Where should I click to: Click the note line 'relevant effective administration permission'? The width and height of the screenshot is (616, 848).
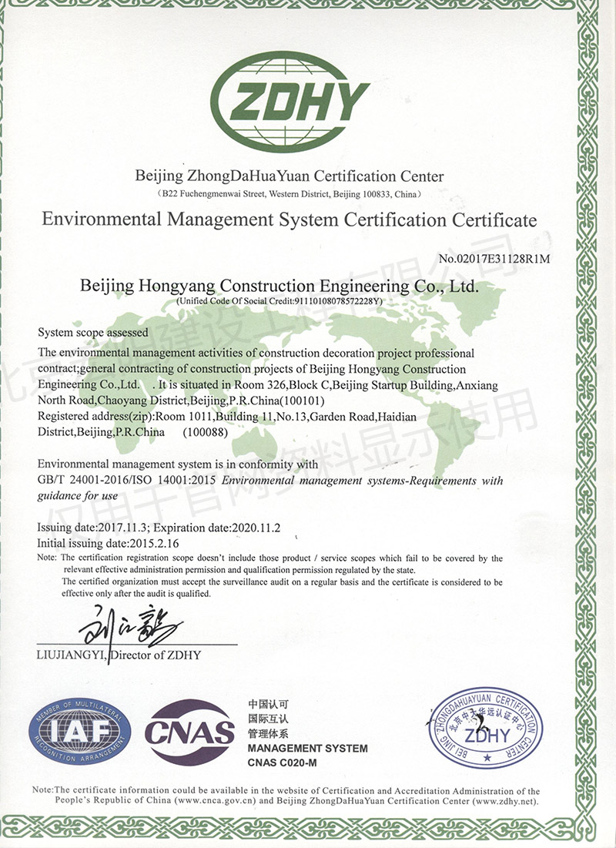(x=239, y=570)
